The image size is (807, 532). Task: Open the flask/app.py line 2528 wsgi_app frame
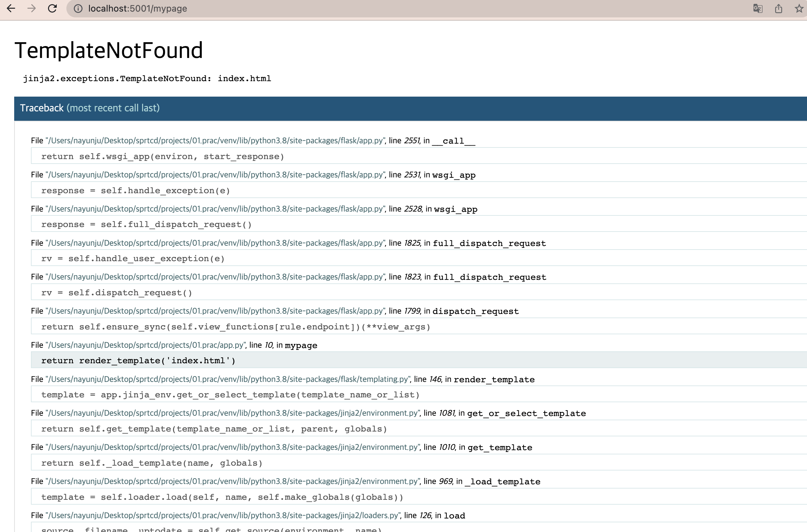point(254,209)
